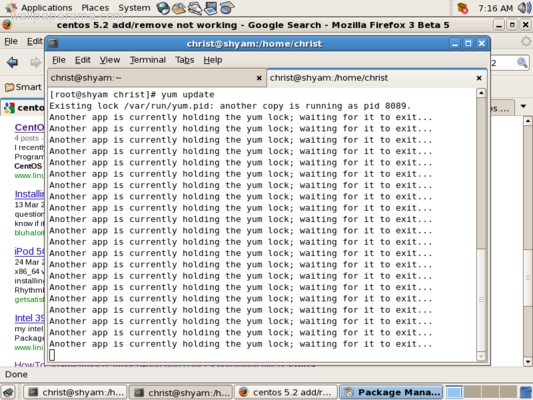Viewport: 533px width, 400px height.
Task: Select the centos Google search Firefox tab
Action: pyautogui.click(x=23, y=108)
